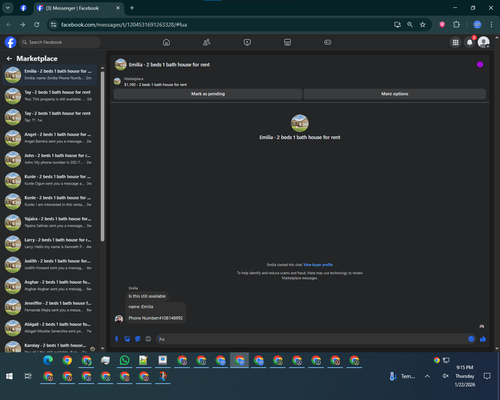Open the Kunle conversation reading 'sent you a message'
The width and height of the screenshot is (500, 400).
50,180
